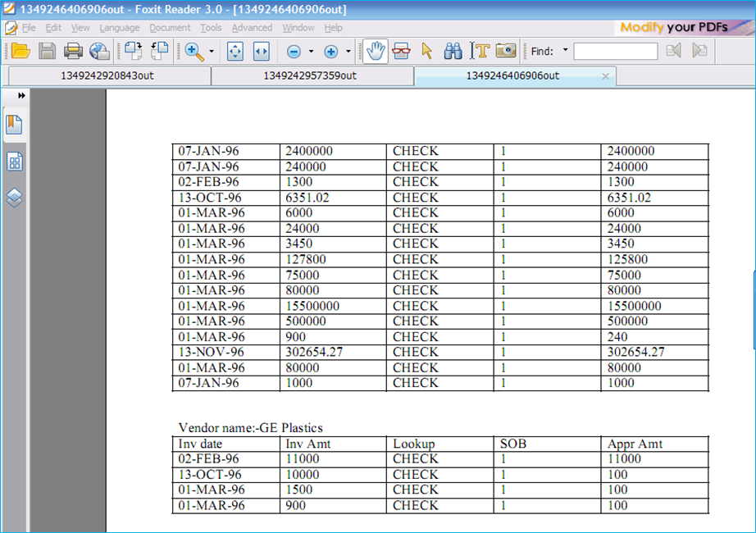Print the document via the Print icon
756x533 pixels.
pos(73,51)
